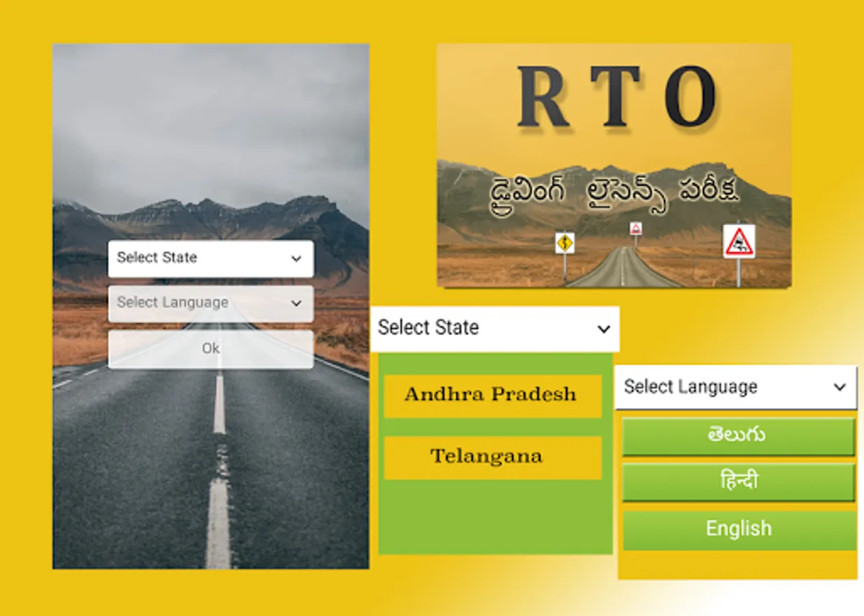Tap the Ok button

pos(211,349)
